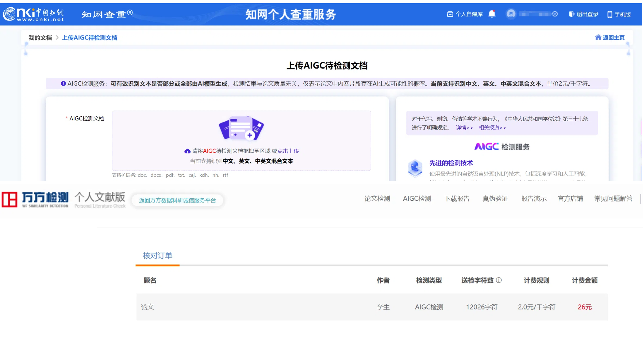Open 官方店铺 menu item

[570, 199]
